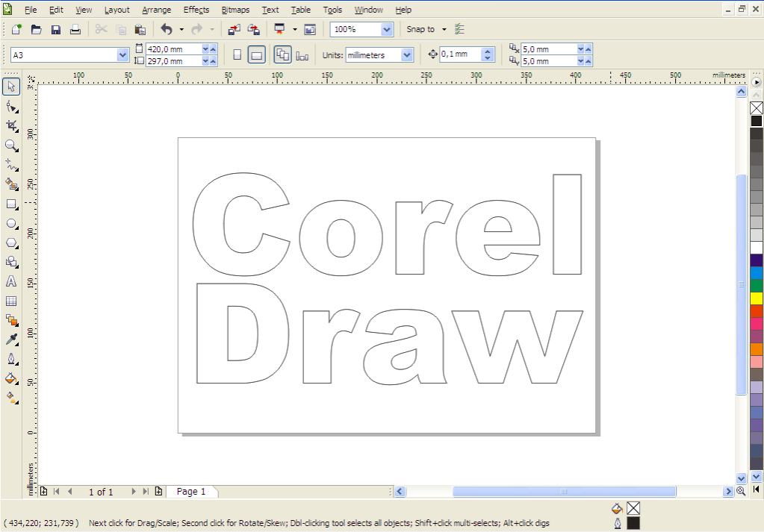Image resolution: width=764 pixels, height=532 pixels.
Task: Select the Basic Shapes tool
Action: (11, 262)
